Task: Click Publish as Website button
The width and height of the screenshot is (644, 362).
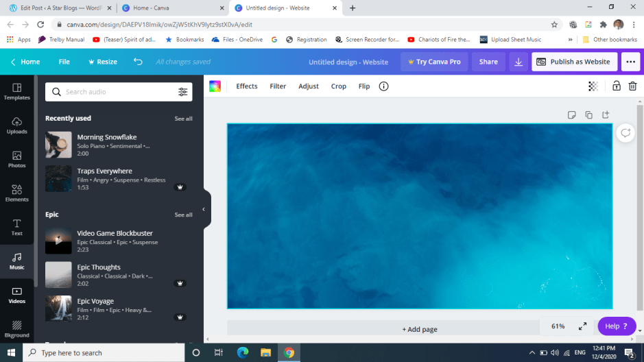Action: 574,62
